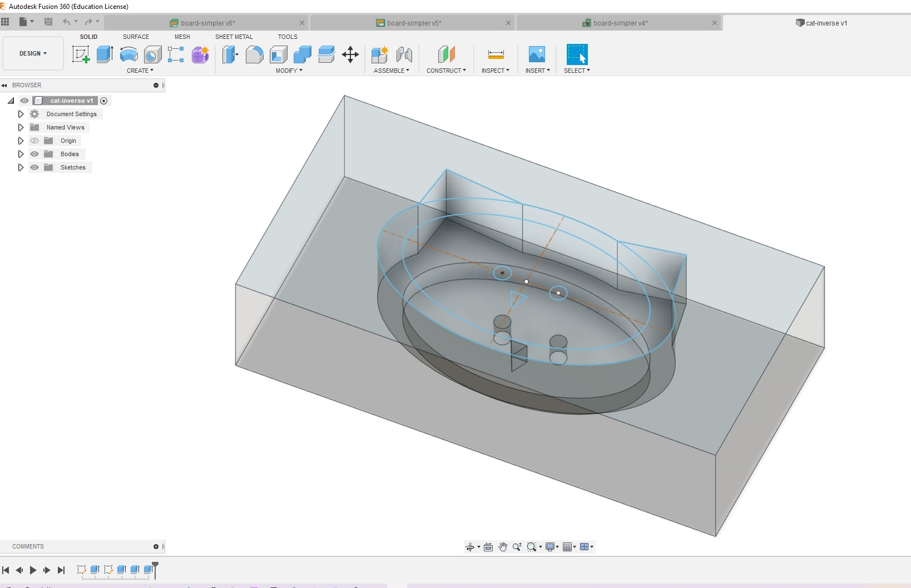Click the Save icon
Image resolution: width=911 pixels, height=588 pixels.
click(48, 22)
